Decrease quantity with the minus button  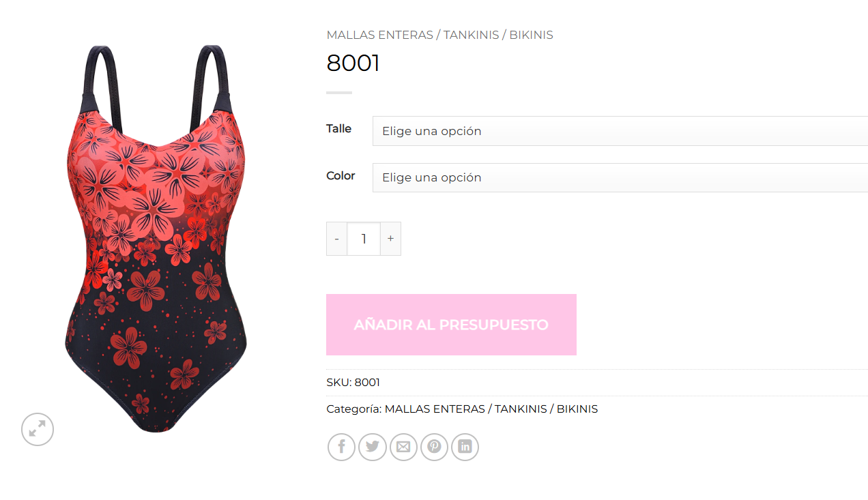[x=336, y=239]
